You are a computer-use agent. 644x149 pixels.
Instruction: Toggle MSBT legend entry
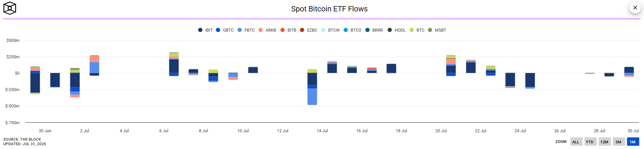437,30
